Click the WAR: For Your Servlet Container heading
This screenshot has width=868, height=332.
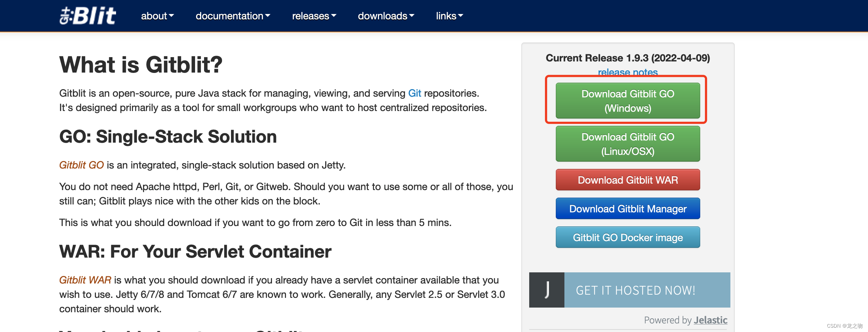click(x=195, y=252)
